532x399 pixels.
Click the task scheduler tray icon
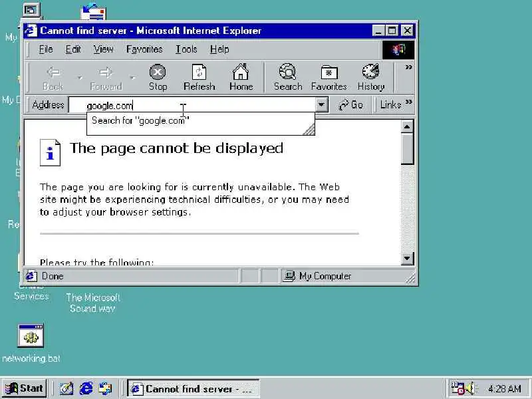pos(457,388)
